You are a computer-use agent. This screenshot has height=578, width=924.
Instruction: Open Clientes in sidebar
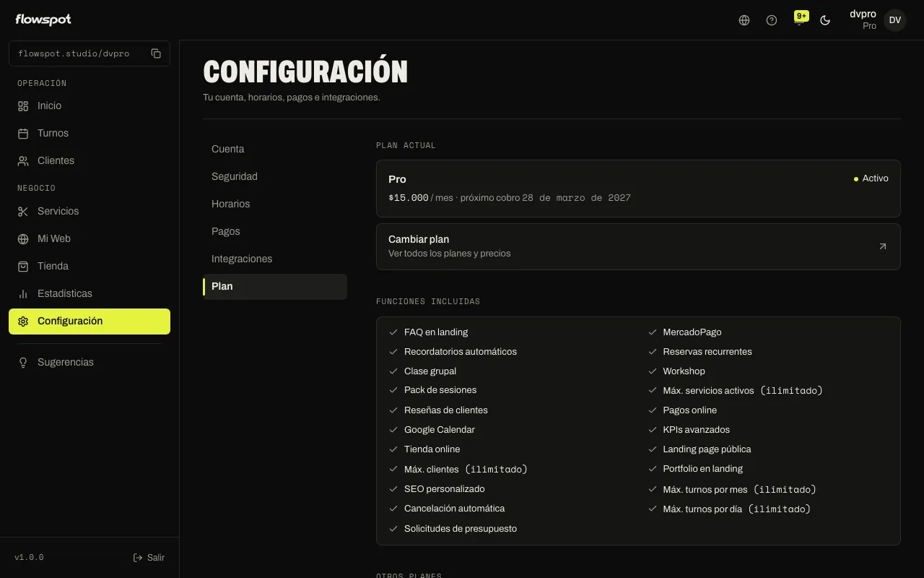90,160
